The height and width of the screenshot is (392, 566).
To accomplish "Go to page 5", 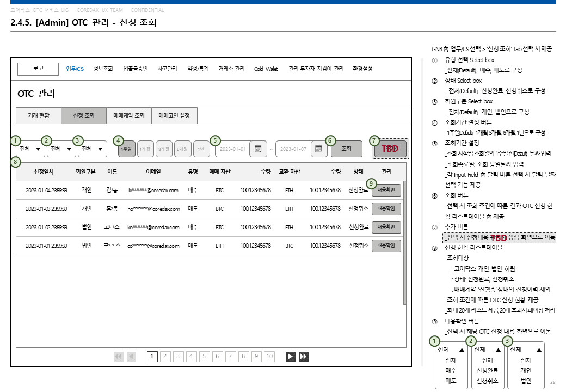I will (204, 357).
